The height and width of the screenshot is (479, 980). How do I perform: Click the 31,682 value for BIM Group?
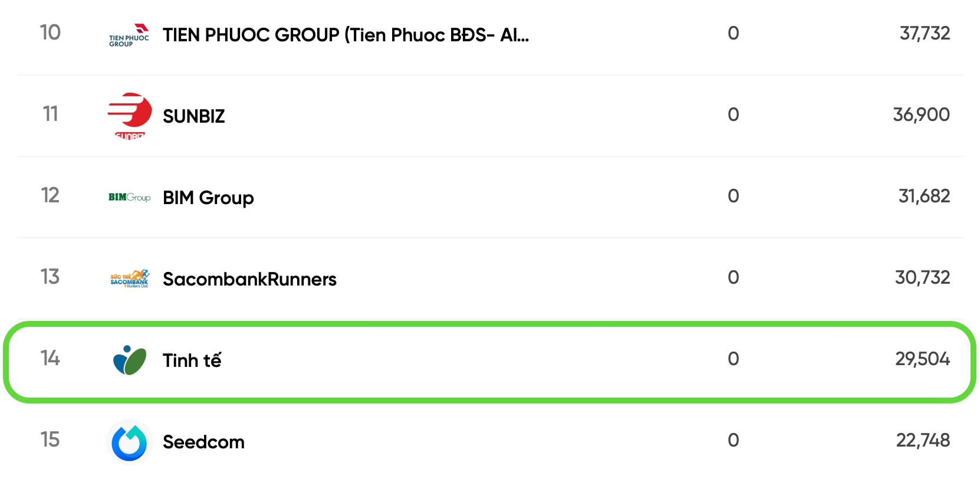click(x=924, y=196)
